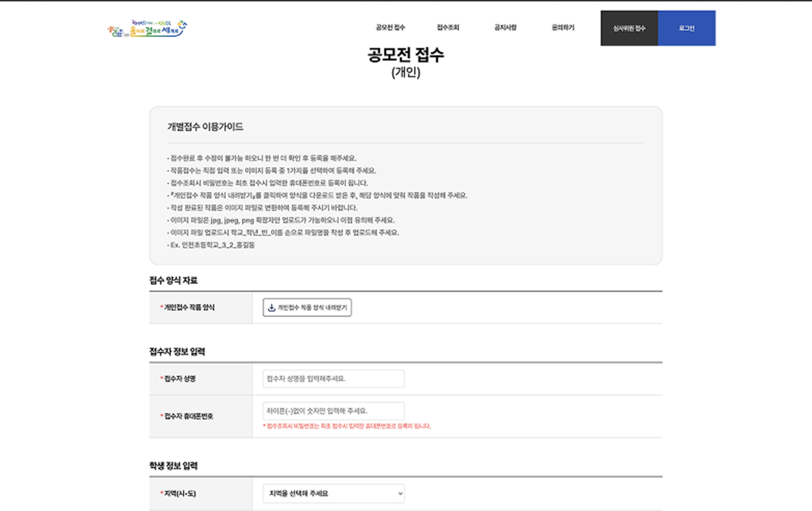Click the 접수자 정보 입력 section heading
812x511 pixels.
[x=177, y=352]
